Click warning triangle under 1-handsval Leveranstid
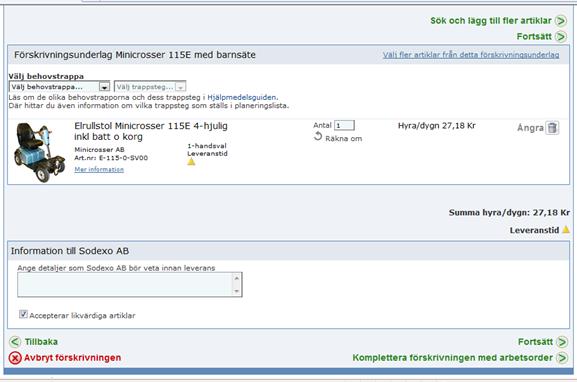The width and height of the screenshot is (577, 382). point(191,162)
